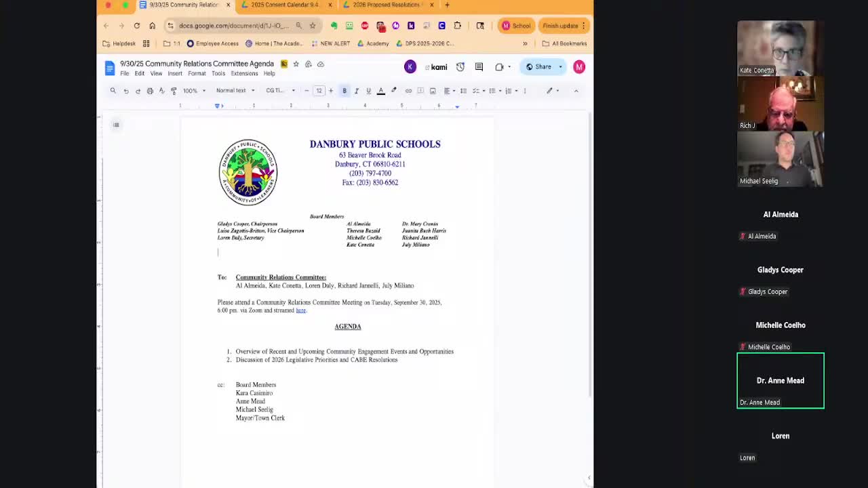Viewport: 868px width, 488px height.
Task: Click the insert link icon
Action: [x=408, y=91]
